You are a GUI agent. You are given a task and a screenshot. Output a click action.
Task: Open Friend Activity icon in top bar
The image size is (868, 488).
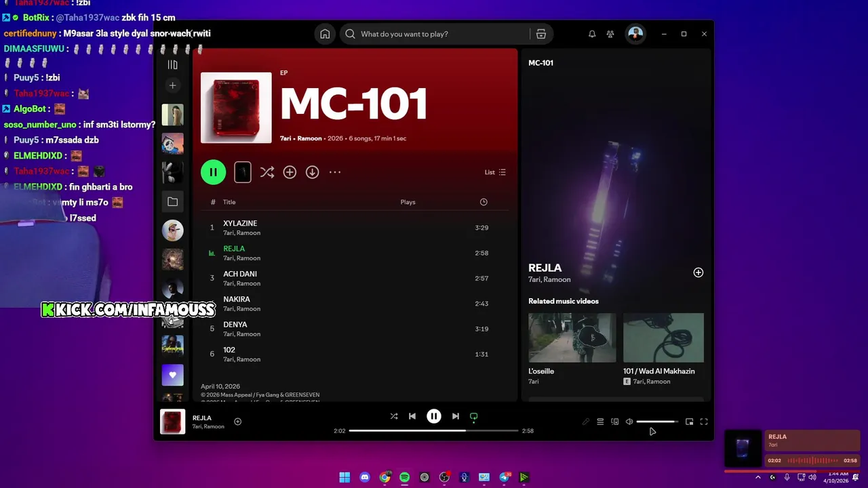[x=610, y=34]
